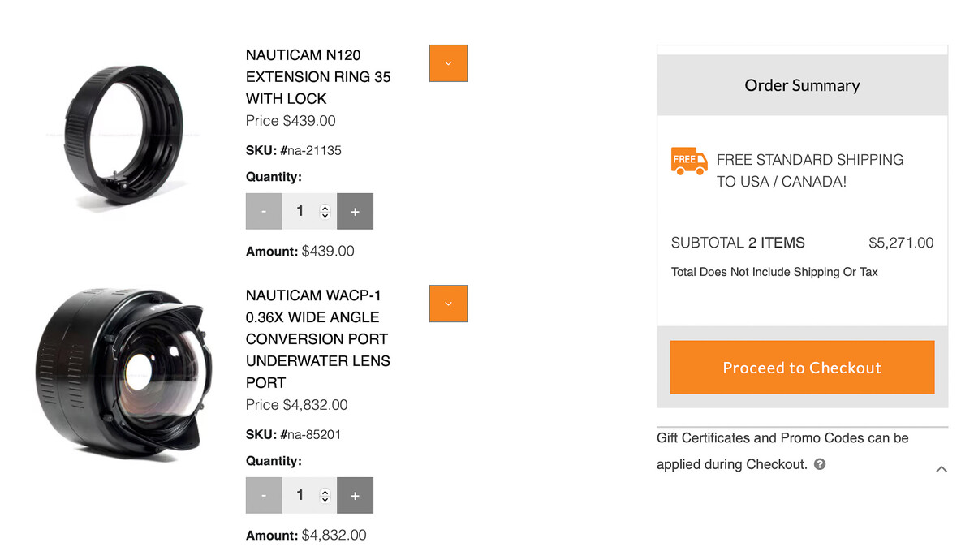Viewport: 974px width, 560px height.
Task: Increase quantity of WACP-1 lens port
Action: pyautogui.click(x=355, y=495)
